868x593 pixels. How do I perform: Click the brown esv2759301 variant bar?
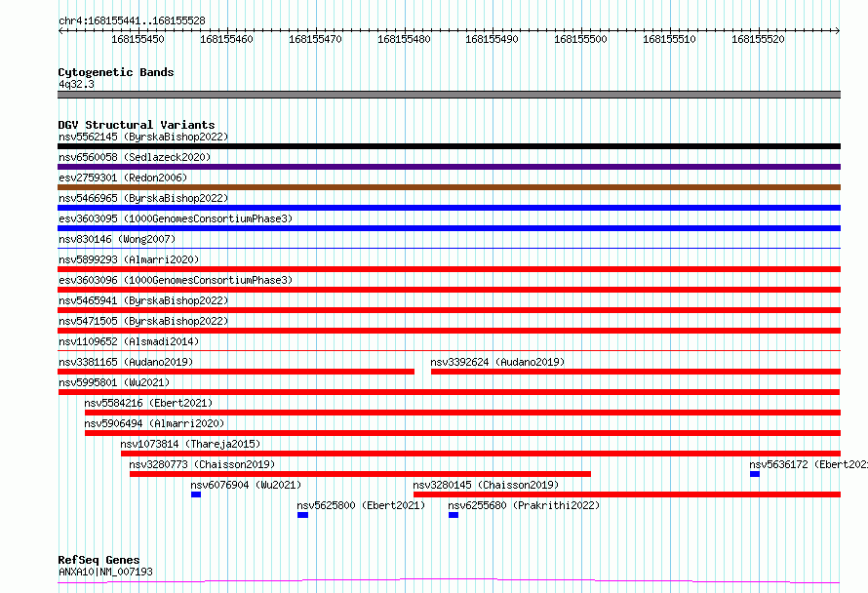coord(449,187)
